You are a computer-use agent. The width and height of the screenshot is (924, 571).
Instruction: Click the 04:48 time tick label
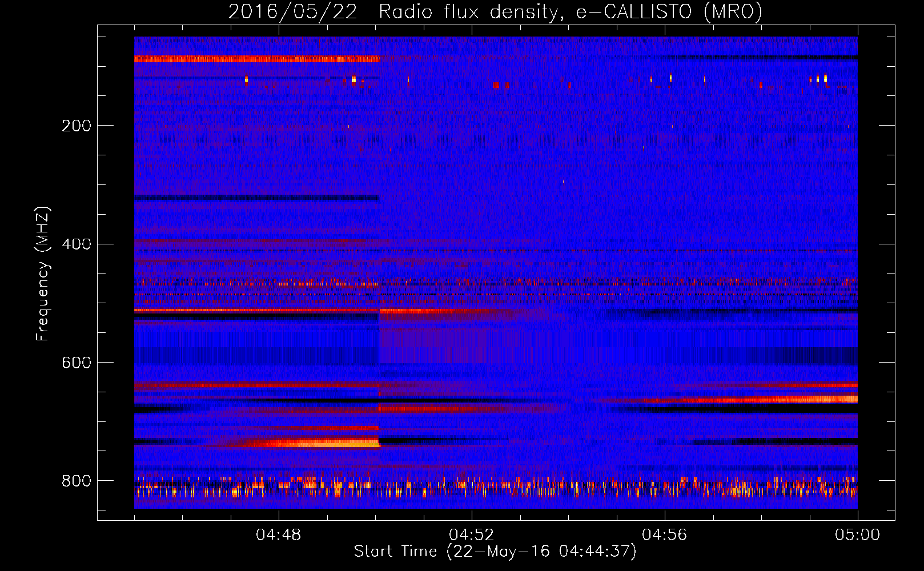click(279, 535)
